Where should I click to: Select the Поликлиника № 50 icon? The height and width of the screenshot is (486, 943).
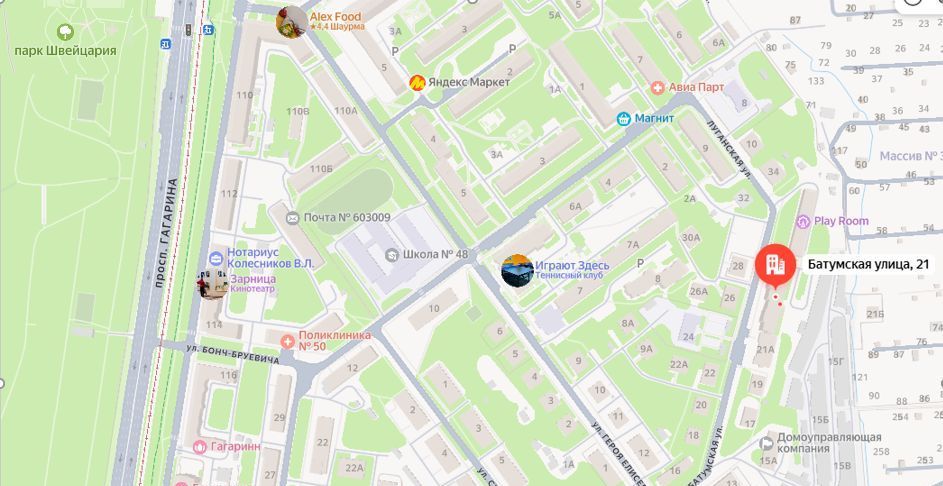pyautogui.click(x=287, y=342)
